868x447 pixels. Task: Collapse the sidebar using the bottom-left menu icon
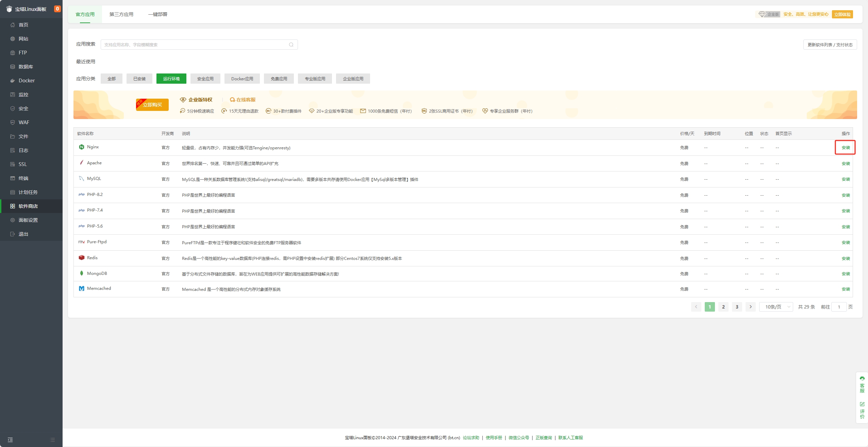(x=10, y=440)
